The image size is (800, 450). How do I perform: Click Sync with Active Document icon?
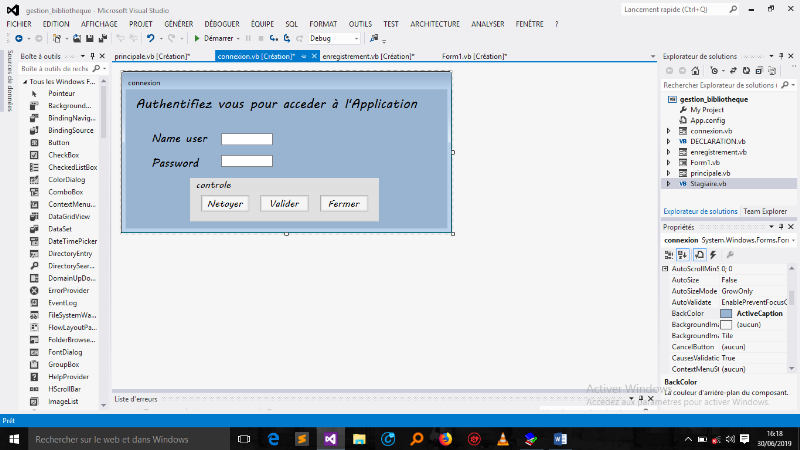point(733,71)
